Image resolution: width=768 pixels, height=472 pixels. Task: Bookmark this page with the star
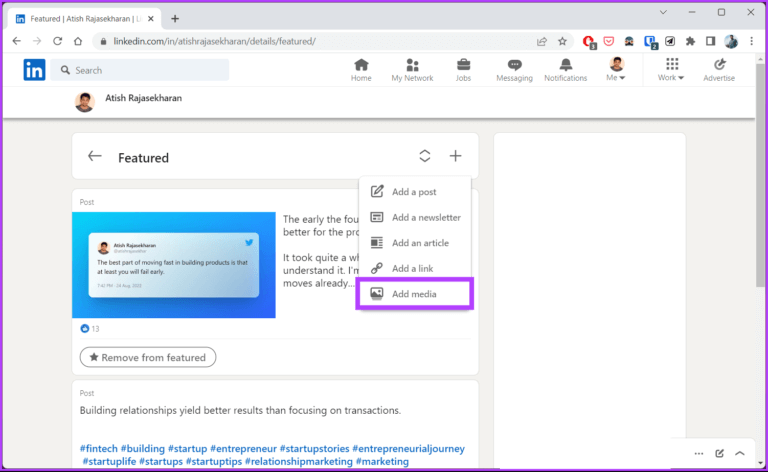[562, 41]
